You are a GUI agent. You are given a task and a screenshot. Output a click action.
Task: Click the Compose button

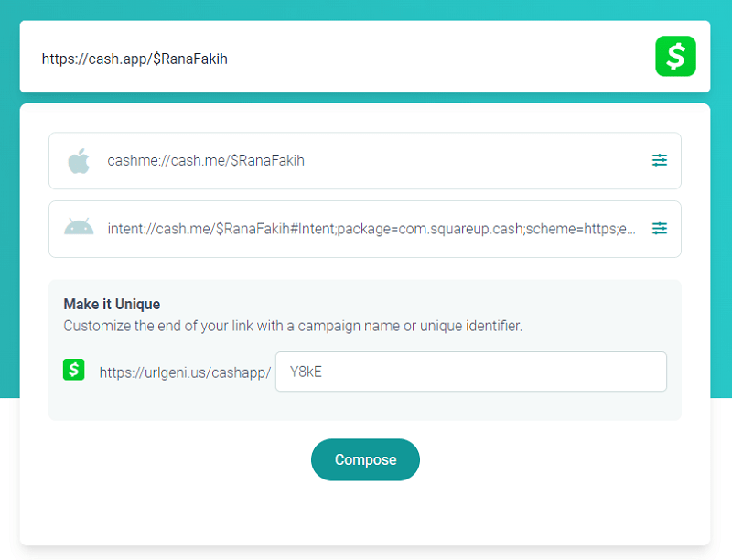(365, 459)
